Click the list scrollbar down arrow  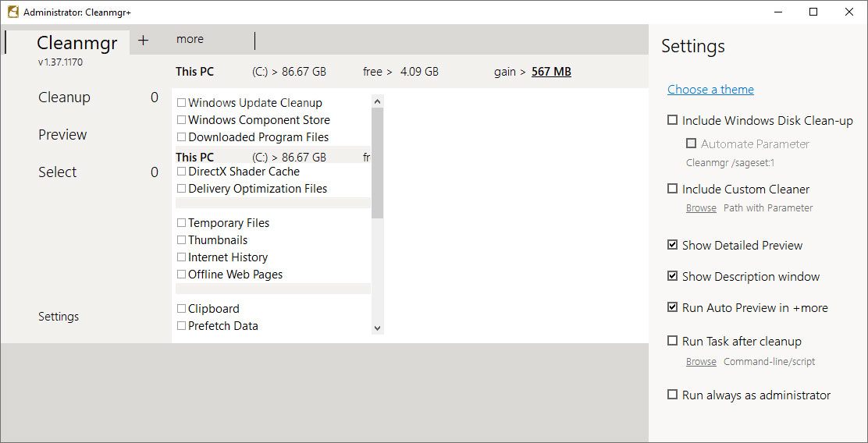tap(378, 328)
